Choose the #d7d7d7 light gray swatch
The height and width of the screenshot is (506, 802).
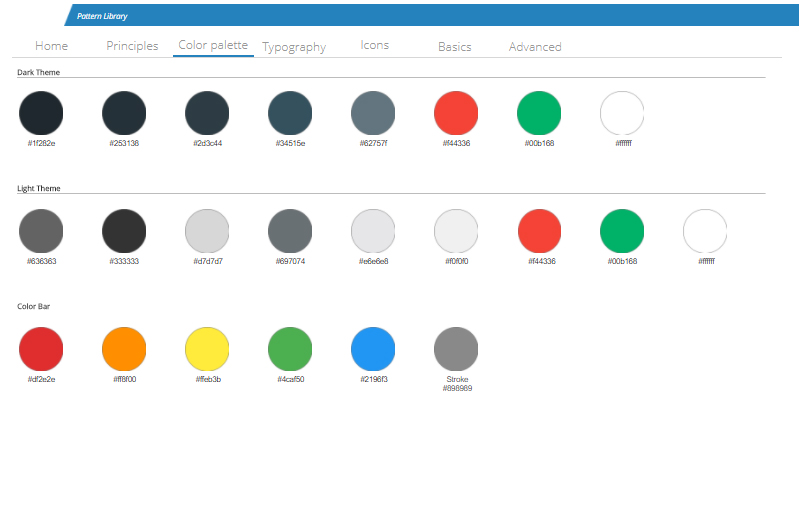(x=207, y=231)
